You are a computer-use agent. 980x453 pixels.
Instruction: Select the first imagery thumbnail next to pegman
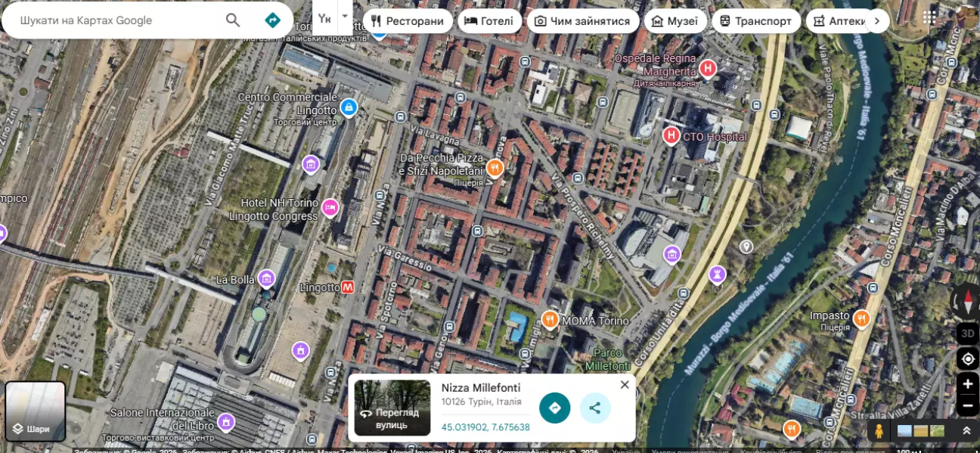904,431
